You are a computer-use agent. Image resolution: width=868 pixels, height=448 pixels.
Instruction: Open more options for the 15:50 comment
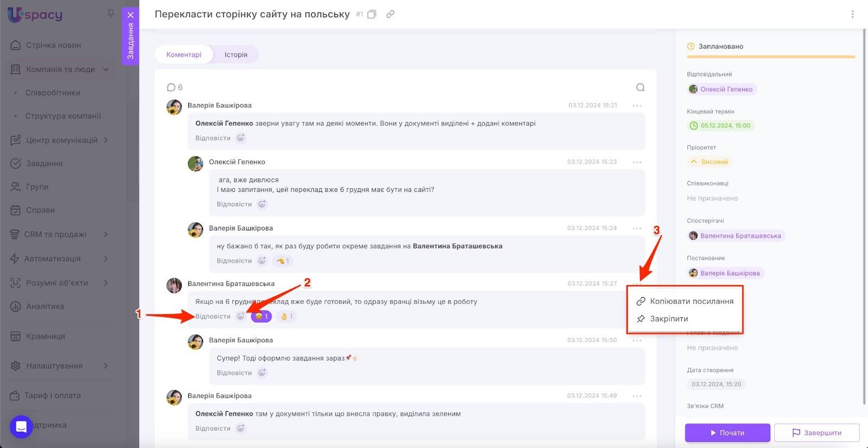pyautogui.click(x=637, y=341)
